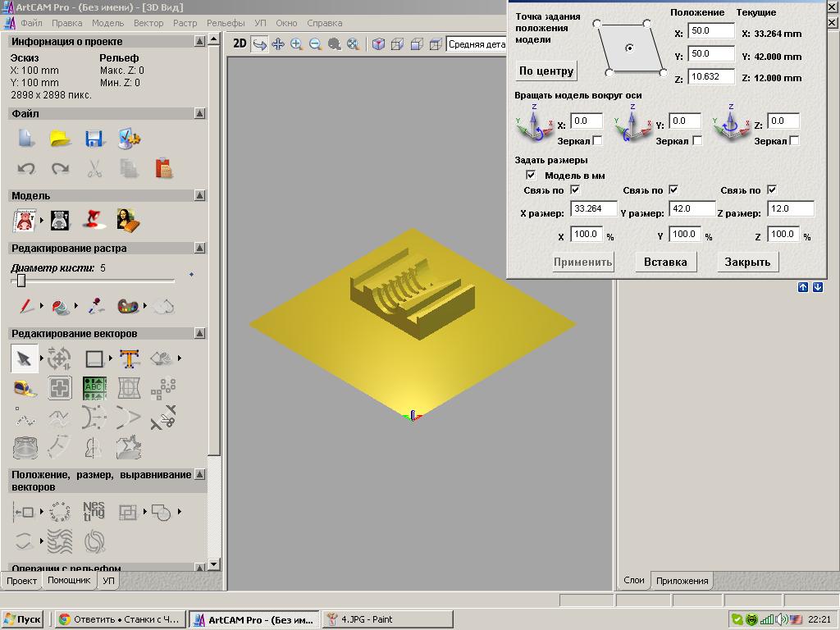Image resolution: width=840 pixels, height=630 pixels.
Task: Select the rectangle vector tool
Action: click(94, 358)
